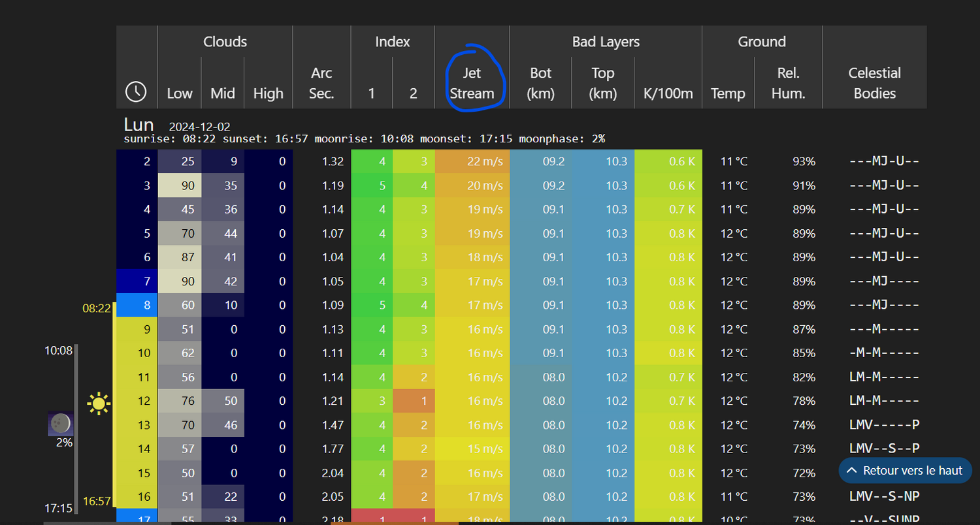980x525 pixels.
Task: Select the Bot (km) column header
Action: click(540, 83)
